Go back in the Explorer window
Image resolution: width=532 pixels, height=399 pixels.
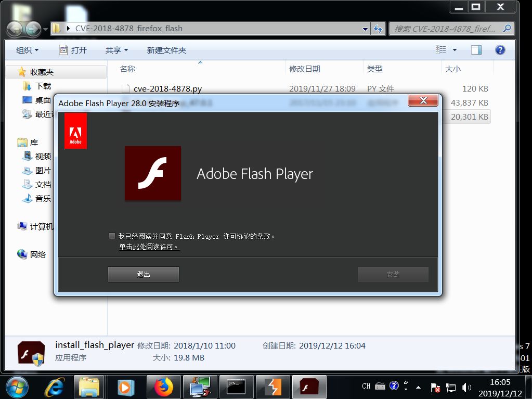tap(15, 29)
